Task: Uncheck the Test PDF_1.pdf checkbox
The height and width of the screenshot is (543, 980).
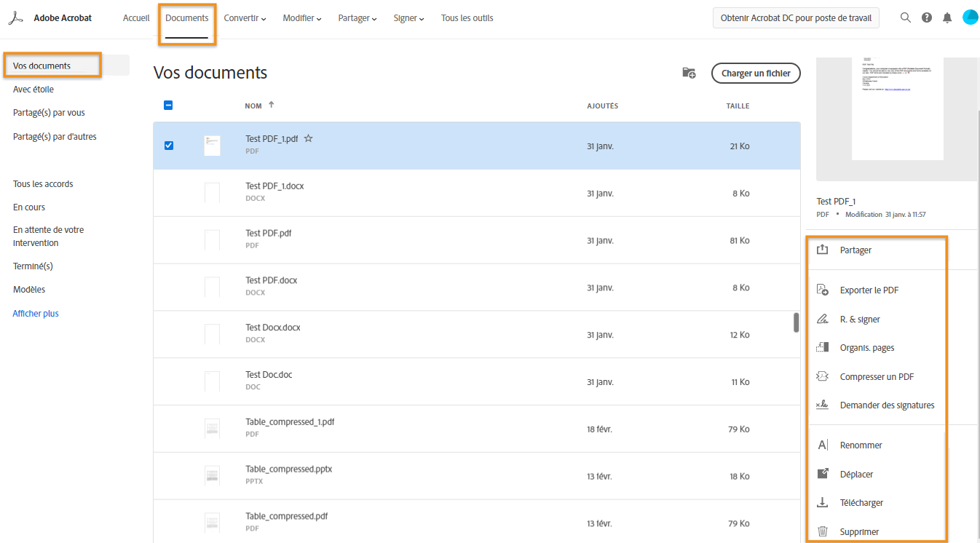Action: [169, 146]
